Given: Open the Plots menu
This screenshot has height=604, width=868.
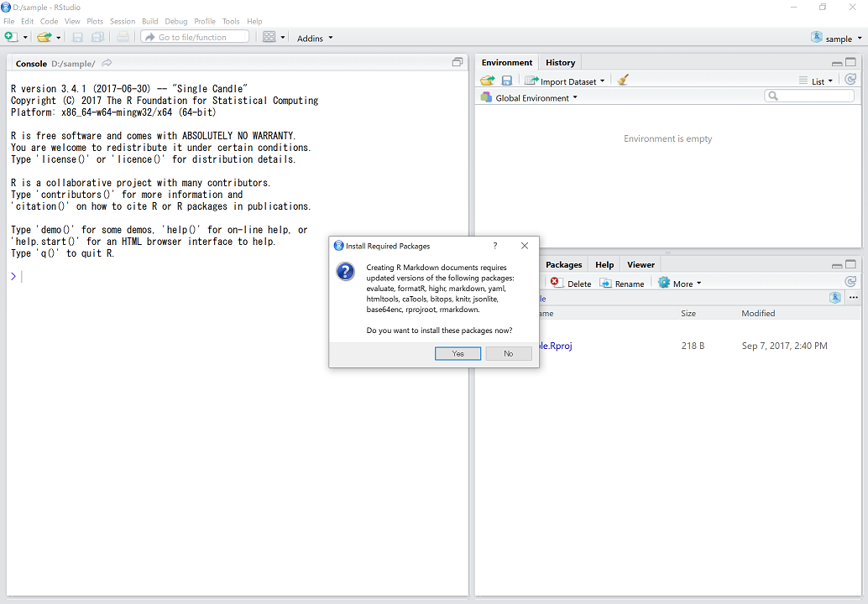Looking at the screenshot, I should (95, 21).
